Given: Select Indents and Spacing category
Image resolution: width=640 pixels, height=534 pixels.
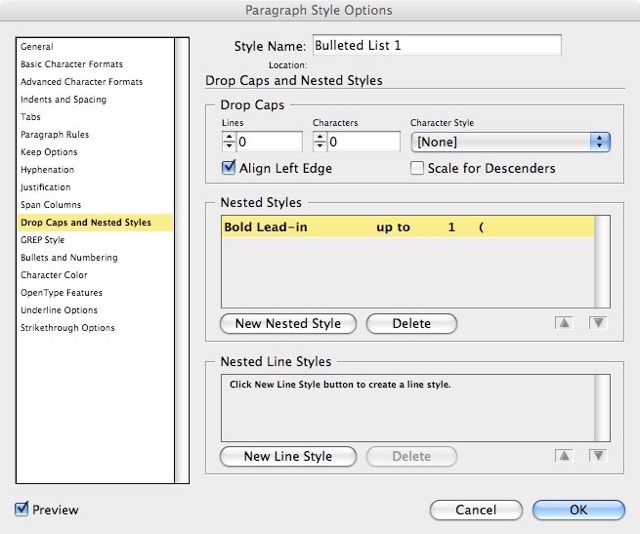Looking at the screenshot, I should (63, 100).
